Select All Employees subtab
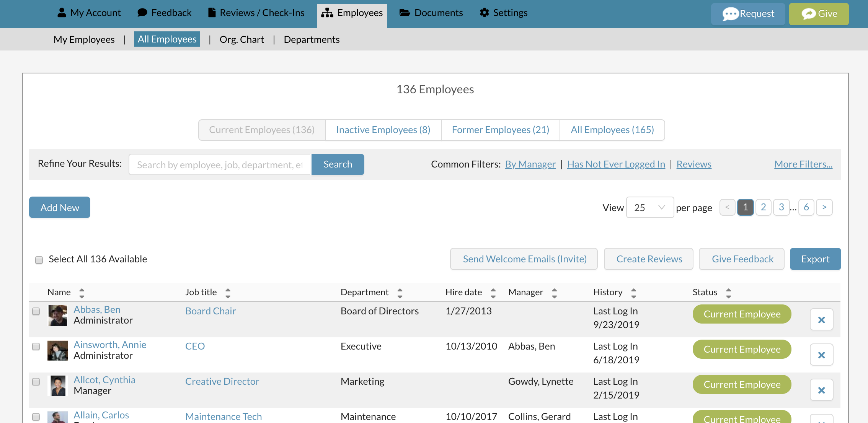The height and width of the screenshot is (423, 868). (167, 39)
